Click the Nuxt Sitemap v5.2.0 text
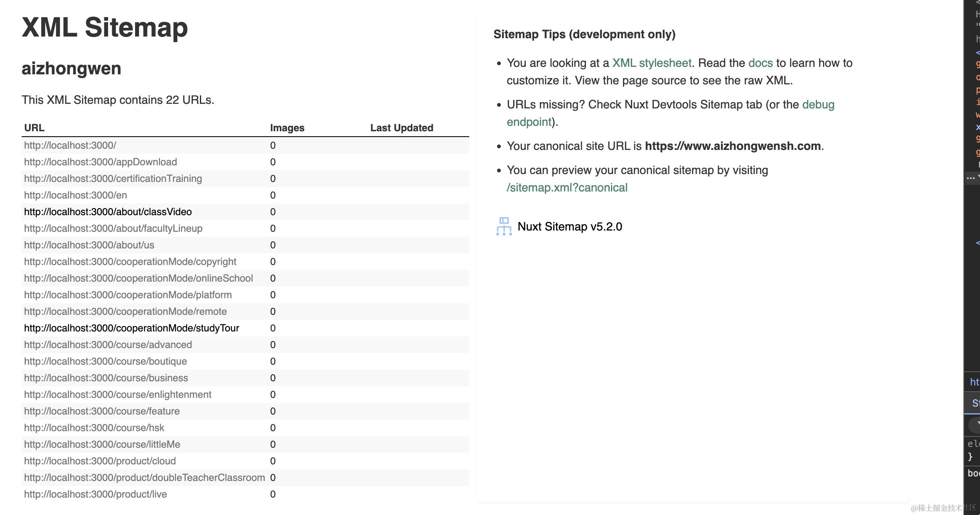The width and height of the screenshot is (980, 515). click(x=569, y=227)
